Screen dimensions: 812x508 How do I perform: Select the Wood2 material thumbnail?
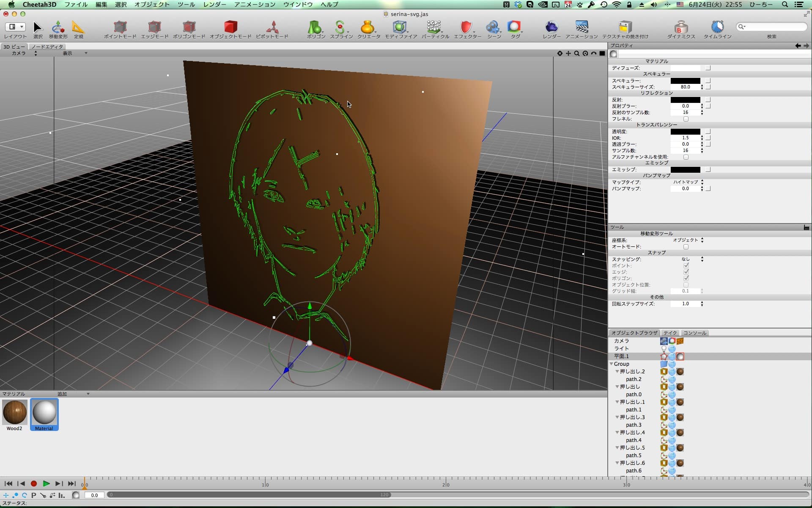point(15,412)
